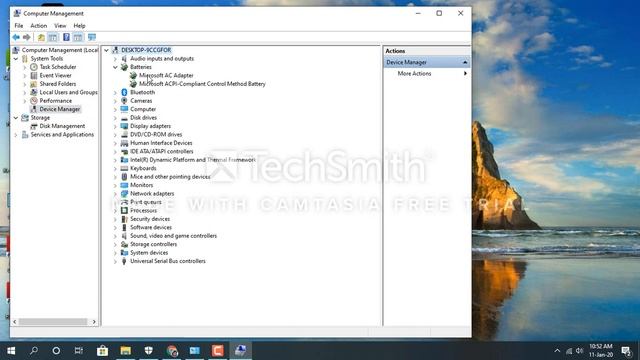Open Microsoft Store from the taskbar
The width and height of the screenshot is (640, 360).
click(102, 351)
